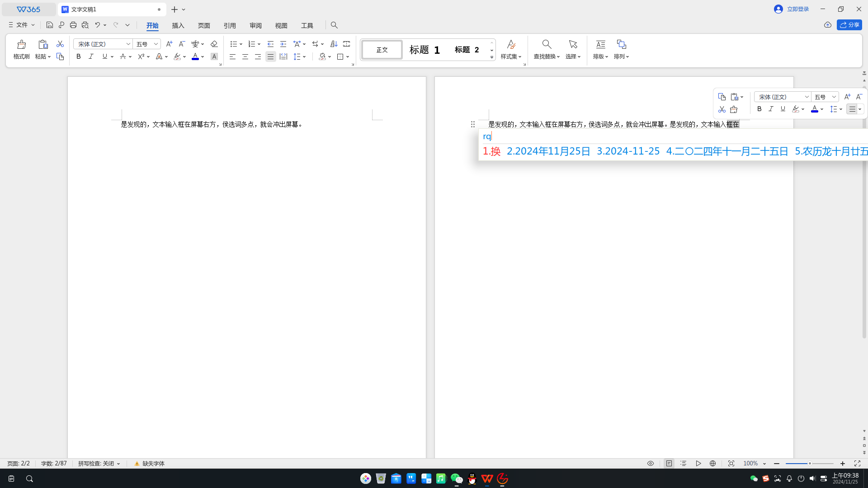This screenshot has height=488, width=868.
Task: Open the 文件 menu
Action: (21, 25)
